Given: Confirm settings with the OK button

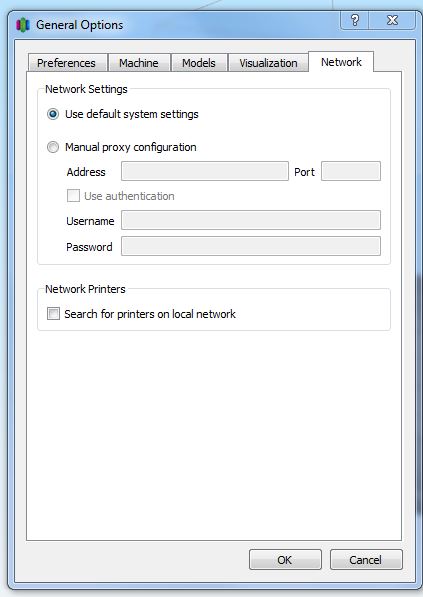Looking at the screenshot, I should click(285, 560).
